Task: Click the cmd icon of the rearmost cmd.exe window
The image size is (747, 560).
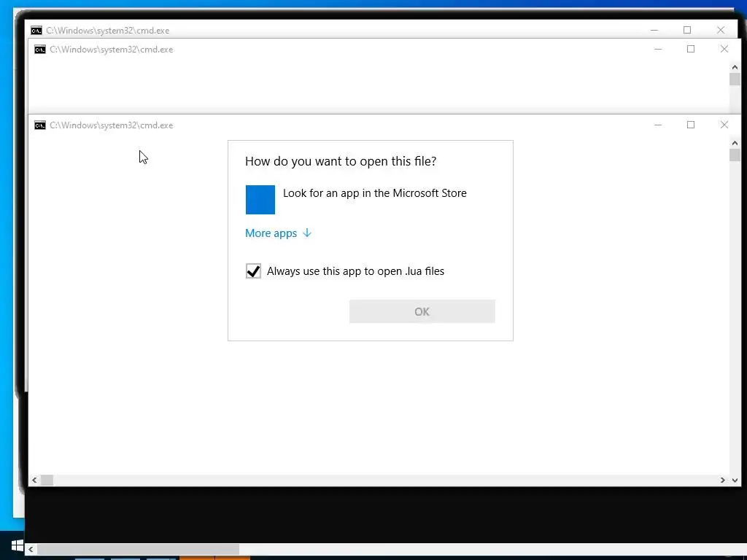Action: (36, 31)
